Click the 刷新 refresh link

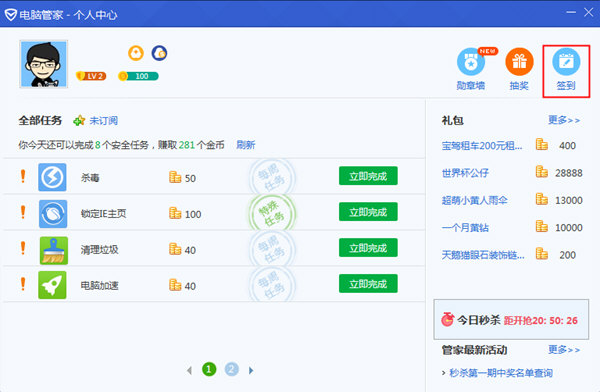pos(246,145)
